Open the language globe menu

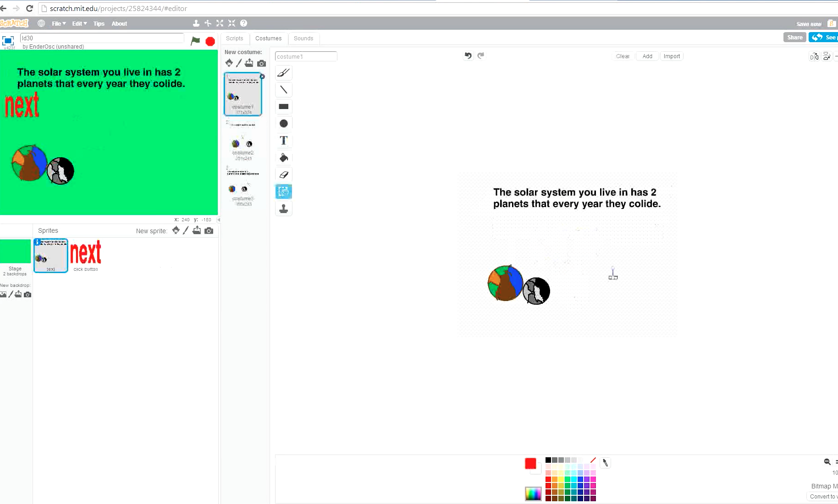pyautogui.click(x=41, y=23)
